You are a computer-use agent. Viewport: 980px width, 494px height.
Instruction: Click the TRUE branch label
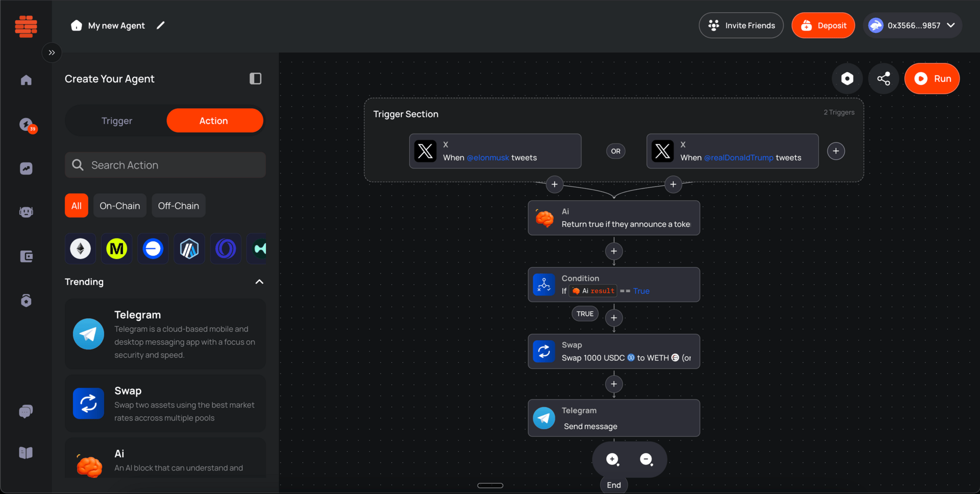coord(585,314)
